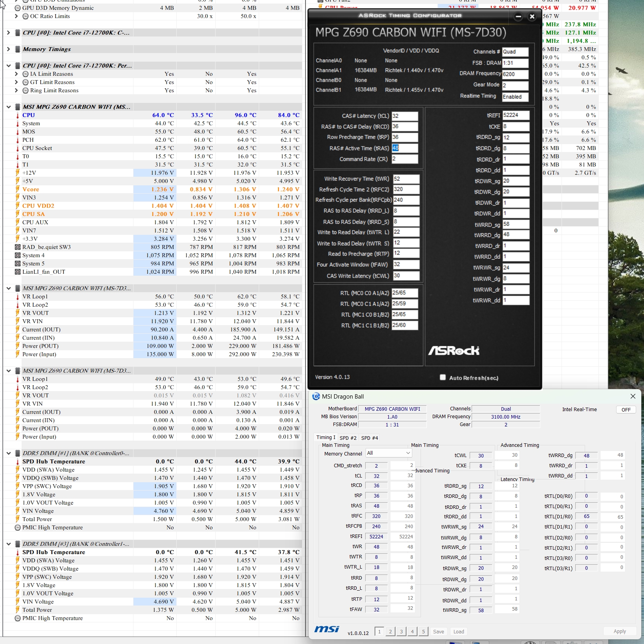Expand the Memory Timings section
Viewport: 644px width, 644px height.
pyautogui.click(x=8, y=49)
